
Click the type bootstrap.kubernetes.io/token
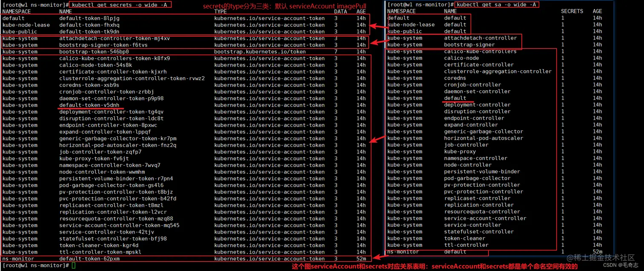[260, 52]
